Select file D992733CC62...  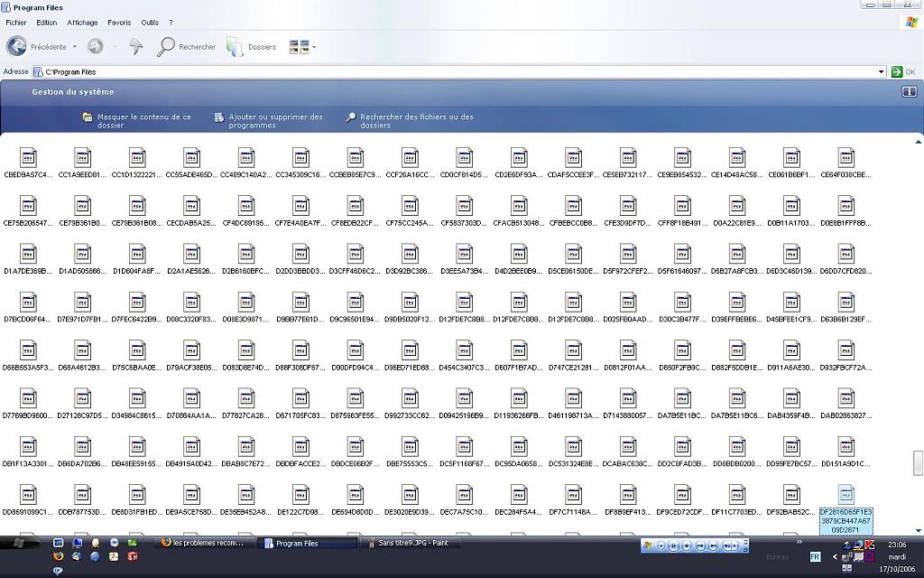point(410,405)
